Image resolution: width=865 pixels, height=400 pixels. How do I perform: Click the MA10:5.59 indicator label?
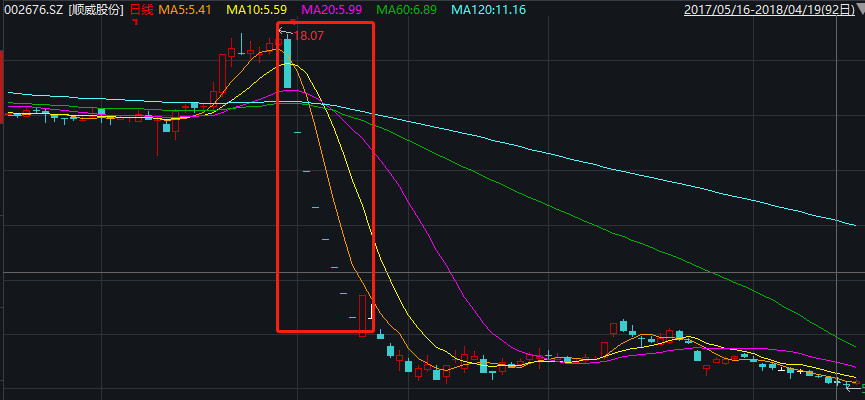[x=257, y=9]
